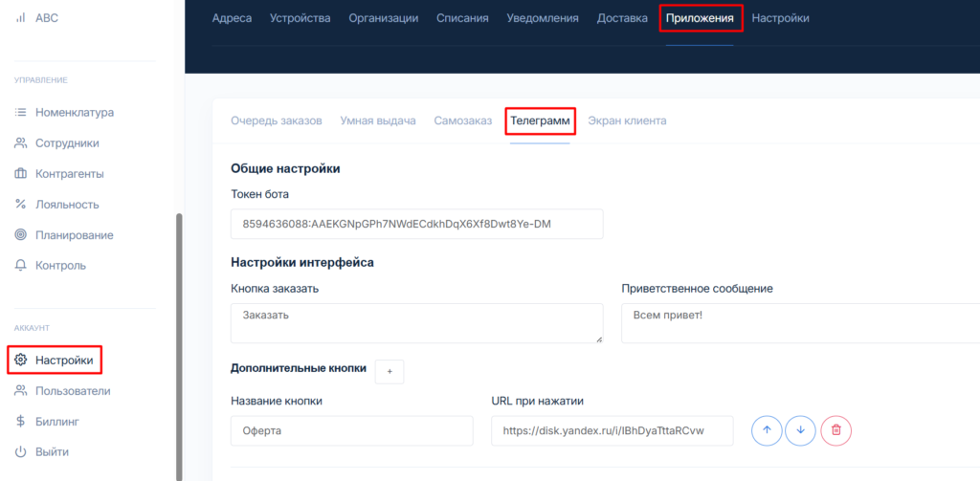Open the Экран клиента tab
This screenshot has width=980, height=481.
[x=627, y=121]
